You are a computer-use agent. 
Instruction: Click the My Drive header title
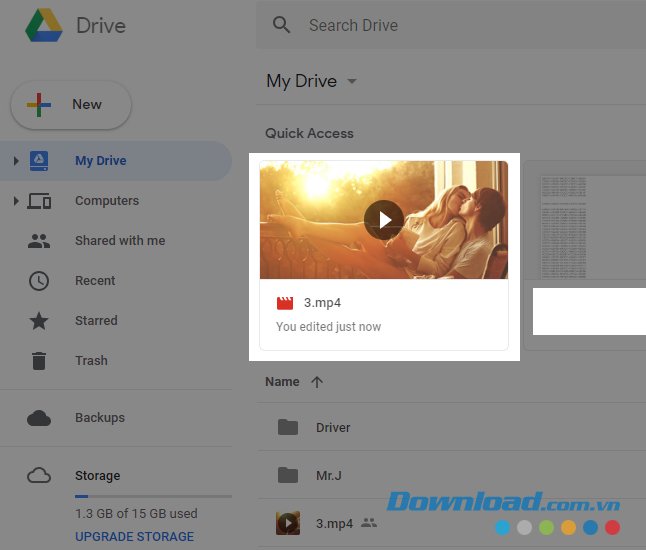pyautogui.click(x=302, y=81)
